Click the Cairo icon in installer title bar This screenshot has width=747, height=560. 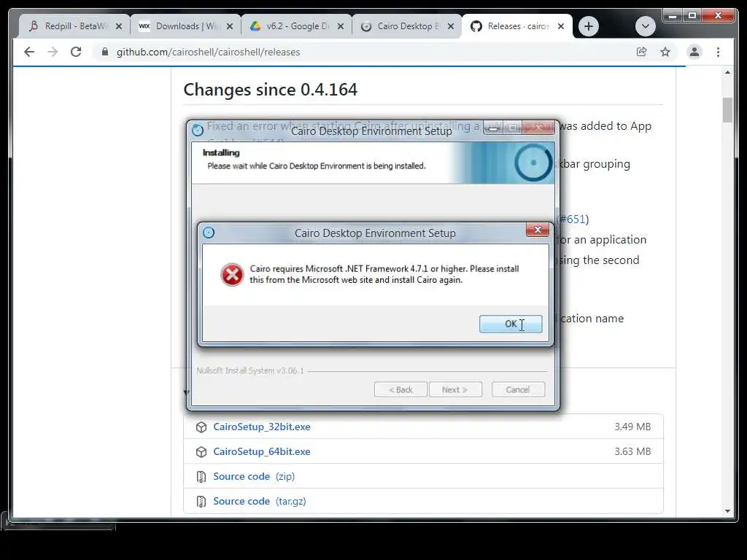[x=198, y=130]
